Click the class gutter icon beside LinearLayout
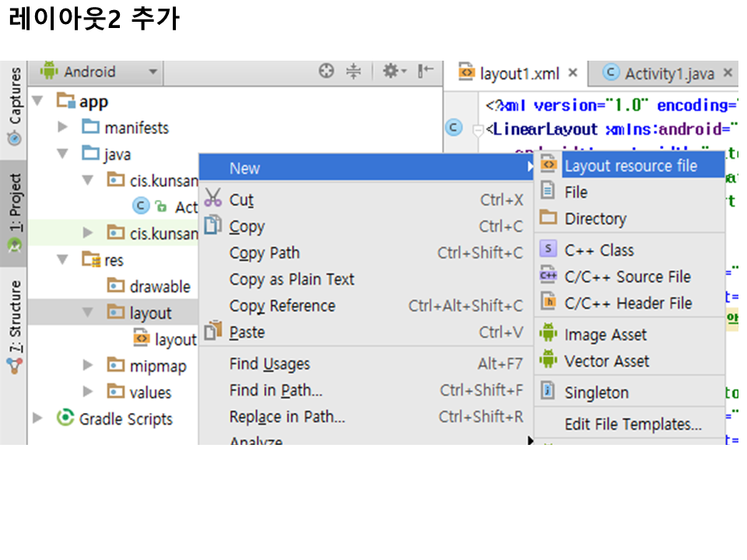747x560 pixels. pyautogui.click(x=454, y=128)
